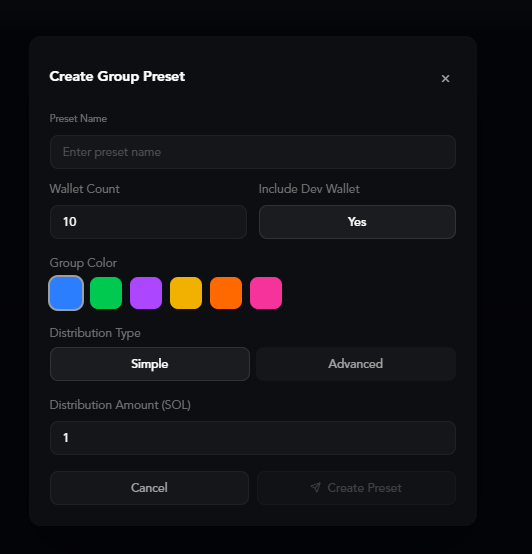Click the Create Preset button

pyautogui.click(x=356, y=488)
